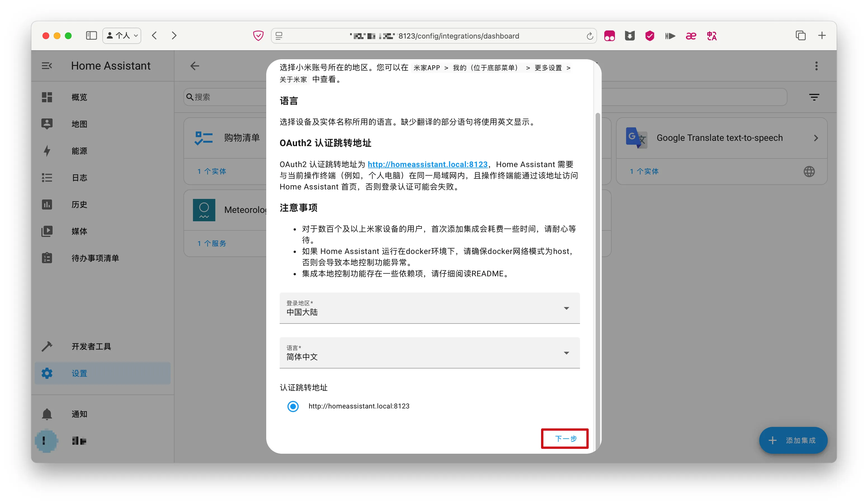868x504 pixels.
Task: Expand Google Translate card chevron
Action: pyautogui.click(x=816, y=138)
